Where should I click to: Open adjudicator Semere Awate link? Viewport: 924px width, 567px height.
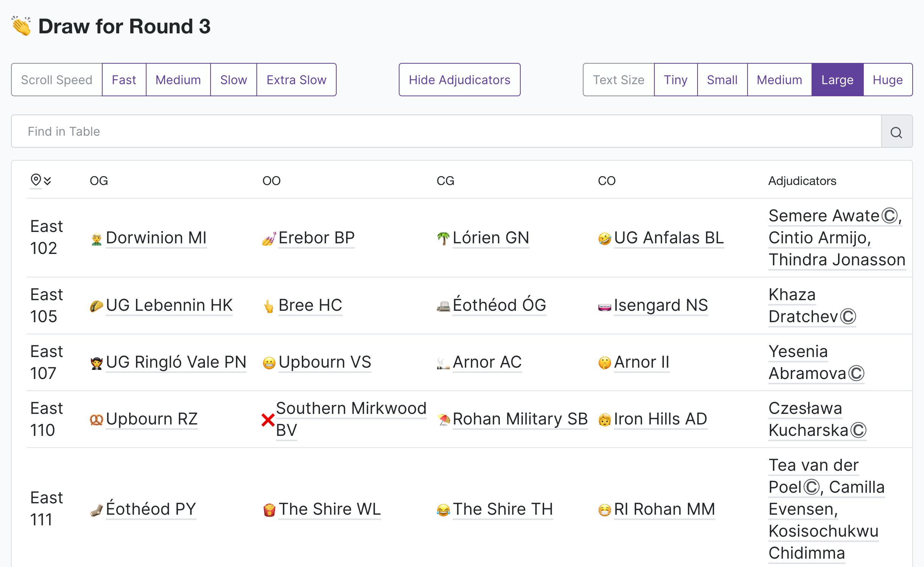coord(824,216)
